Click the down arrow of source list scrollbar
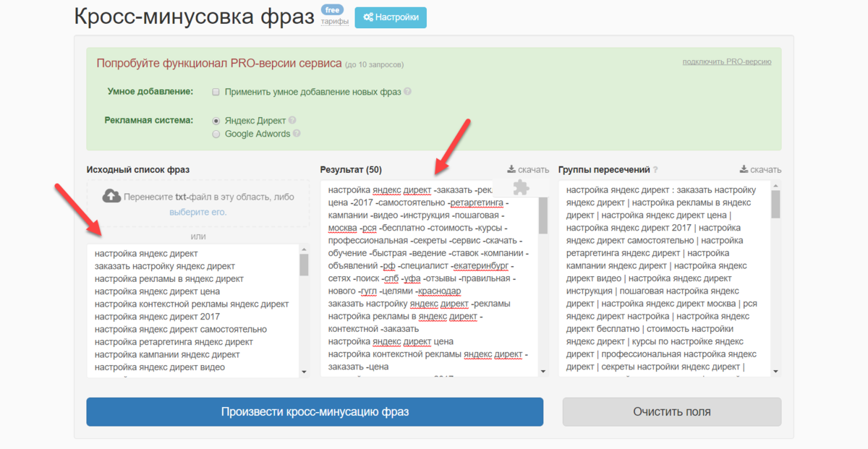868x449 pixels. click(x=304, y=372)
